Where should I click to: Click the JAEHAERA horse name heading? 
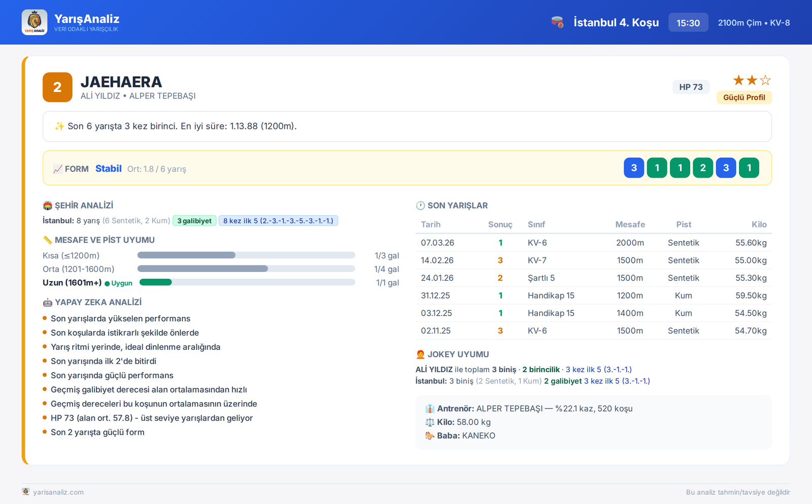point(121,82)
